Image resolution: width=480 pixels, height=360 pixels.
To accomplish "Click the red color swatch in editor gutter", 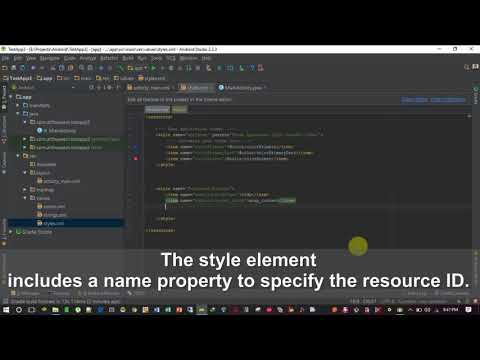I will (136, 158).
